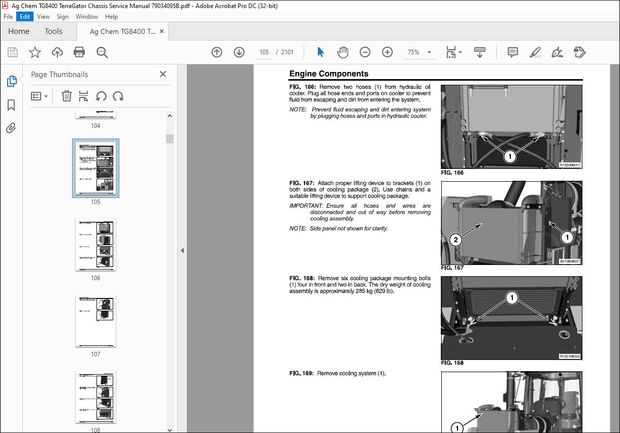This screenshot has height=433, width=620.
Task: Add a comment note
Action: (x=513, y=52)
